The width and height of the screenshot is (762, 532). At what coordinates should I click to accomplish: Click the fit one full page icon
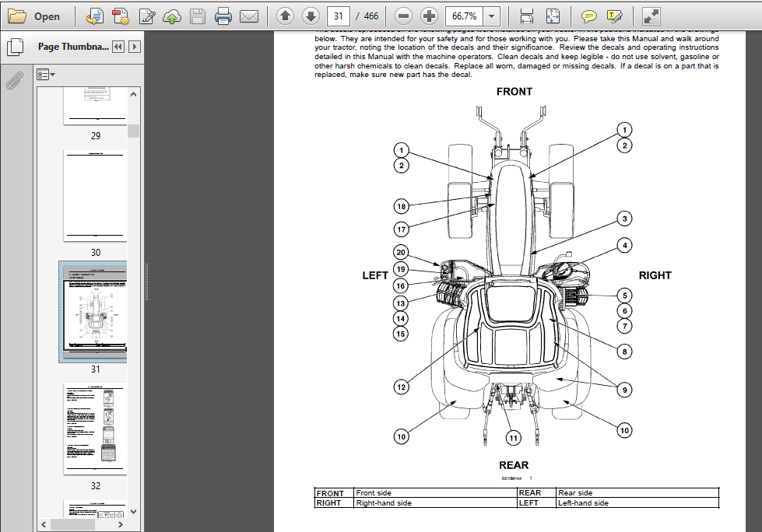tap(553, 16)
